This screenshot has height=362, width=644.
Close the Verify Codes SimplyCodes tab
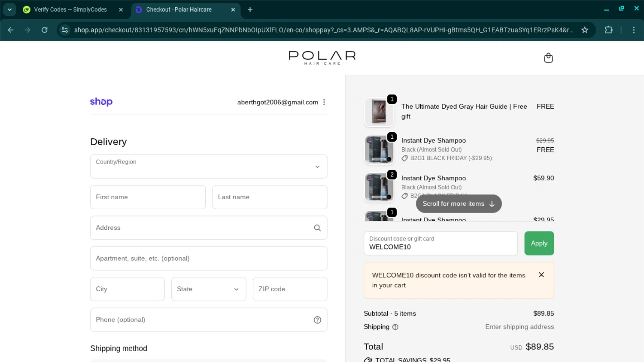tap(121, 9)
